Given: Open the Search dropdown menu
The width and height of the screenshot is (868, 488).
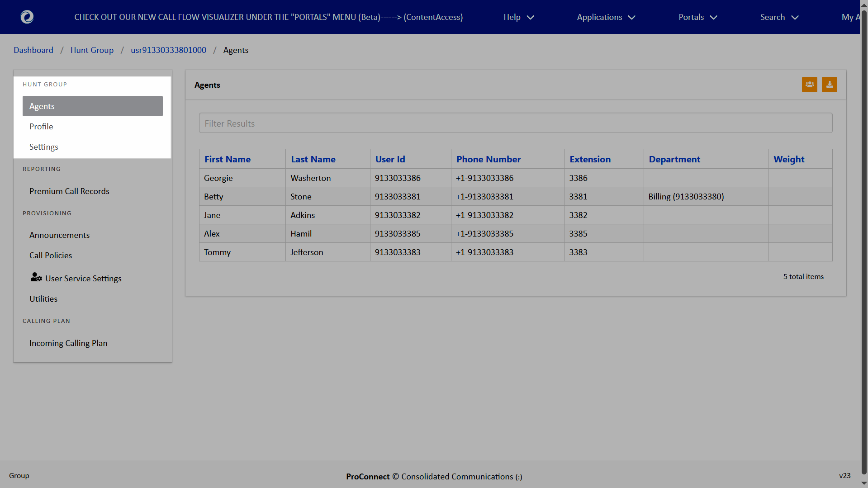Looking at the screenshot, I should (x=779, y=17).
